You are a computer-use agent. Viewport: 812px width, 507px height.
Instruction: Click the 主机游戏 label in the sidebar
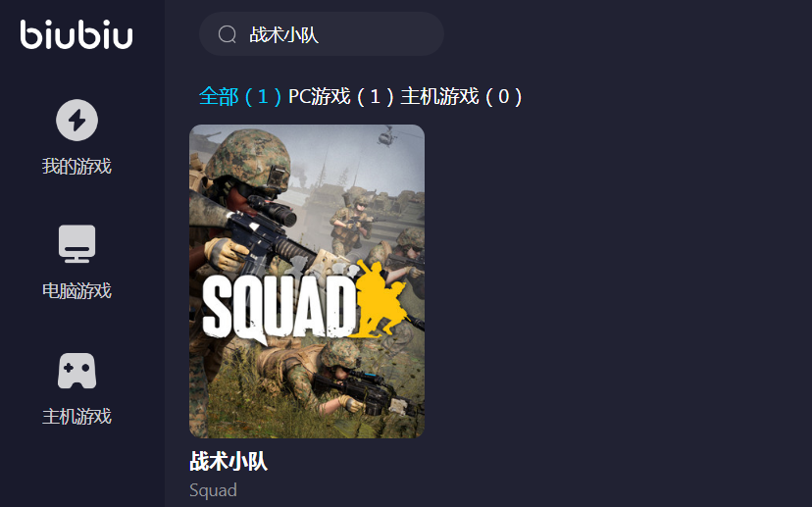76,417
